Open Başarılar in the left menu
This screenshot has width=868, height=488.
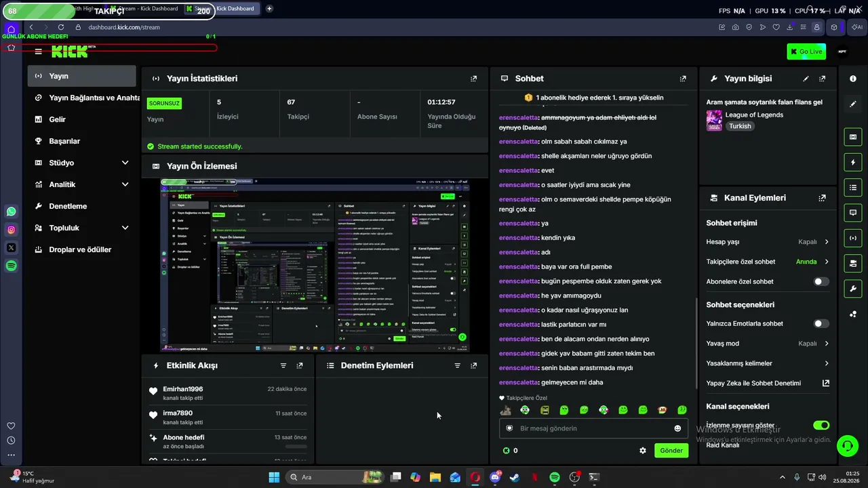click(82, 141)
